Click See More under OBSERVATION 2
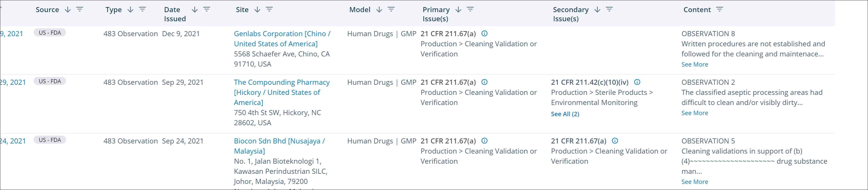Screen dimensions: 868x190 pos(695,113)
